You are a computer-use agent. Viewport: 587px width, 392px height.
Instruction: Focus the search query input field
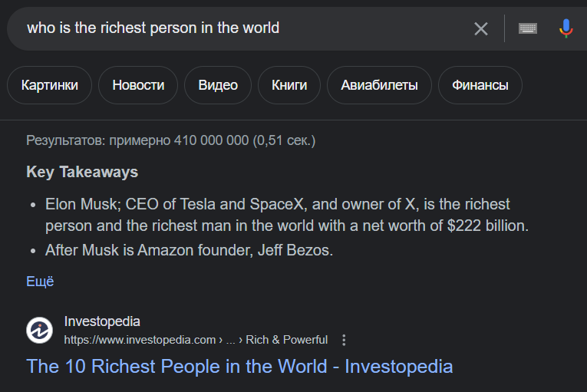(x=230, y=28)
